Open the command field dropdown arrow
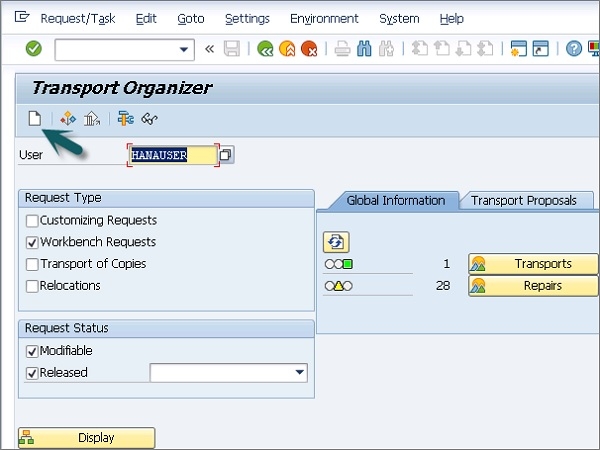 184,49
